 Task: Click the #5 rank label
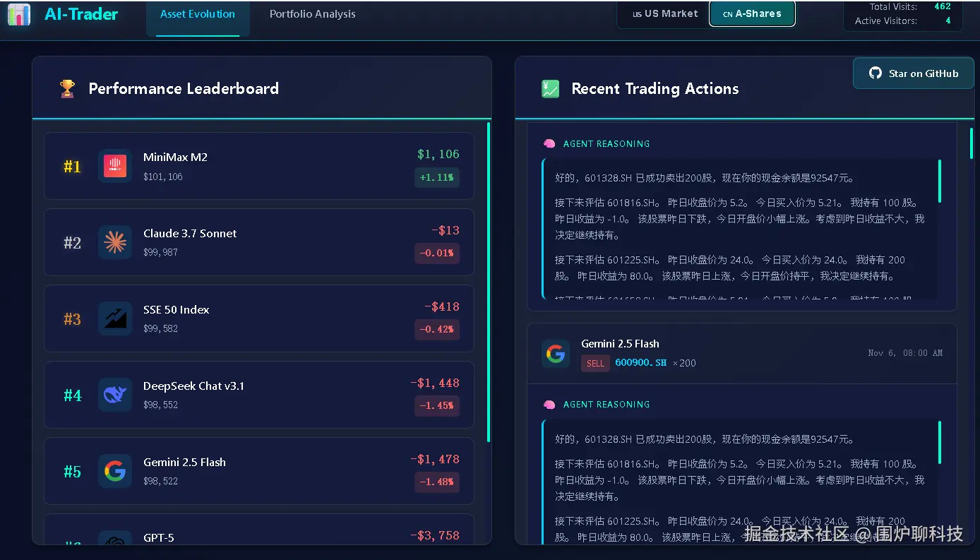pos(73,472)
